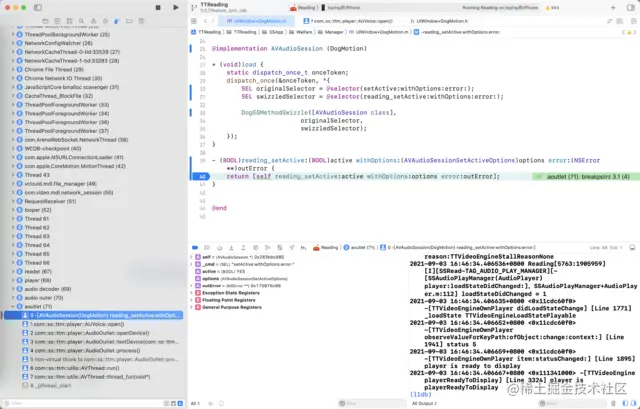This screenshot has height=409, width=640.
Task: Open the Issue navigator warning icon
Action: coord(93,21)
